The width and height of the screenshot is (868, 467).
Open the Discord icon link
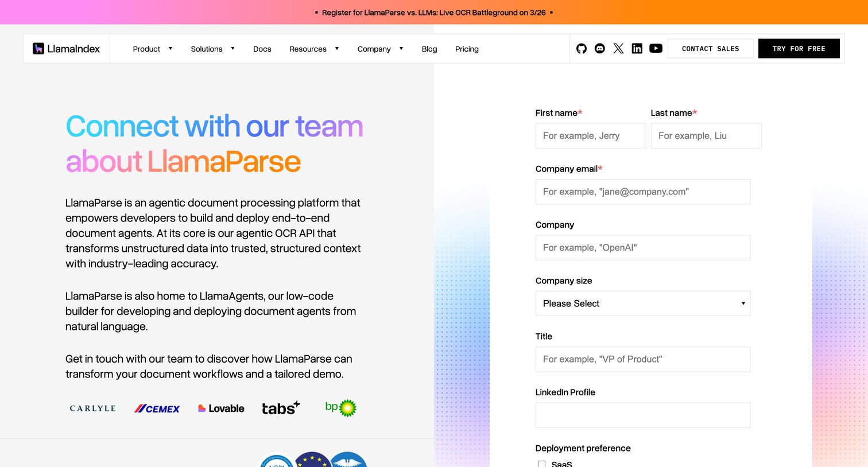(x=600, y=49)
